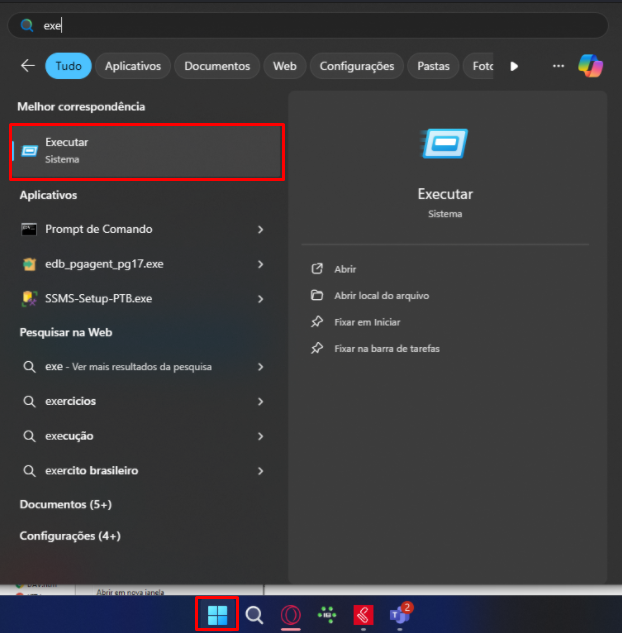
Task: Select the Aplicativos filter tab
Action: click(133, 66)
